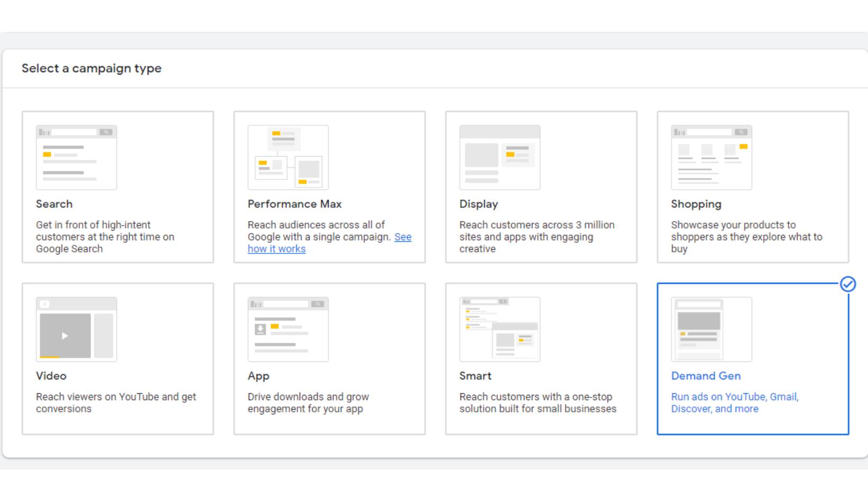Click the App campaign download illustration
The height and width of the screenshot is (489, 868).
click(288, 329)
